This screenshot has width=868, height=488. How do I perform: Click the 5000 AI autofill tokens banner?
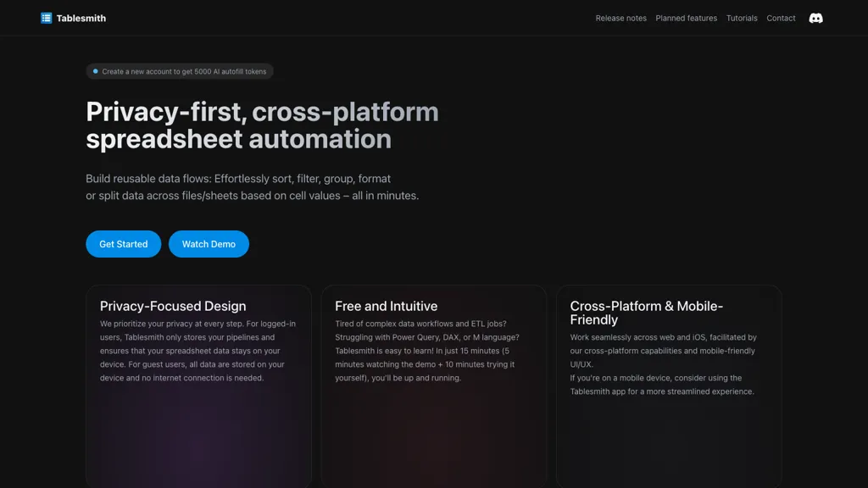180,71
